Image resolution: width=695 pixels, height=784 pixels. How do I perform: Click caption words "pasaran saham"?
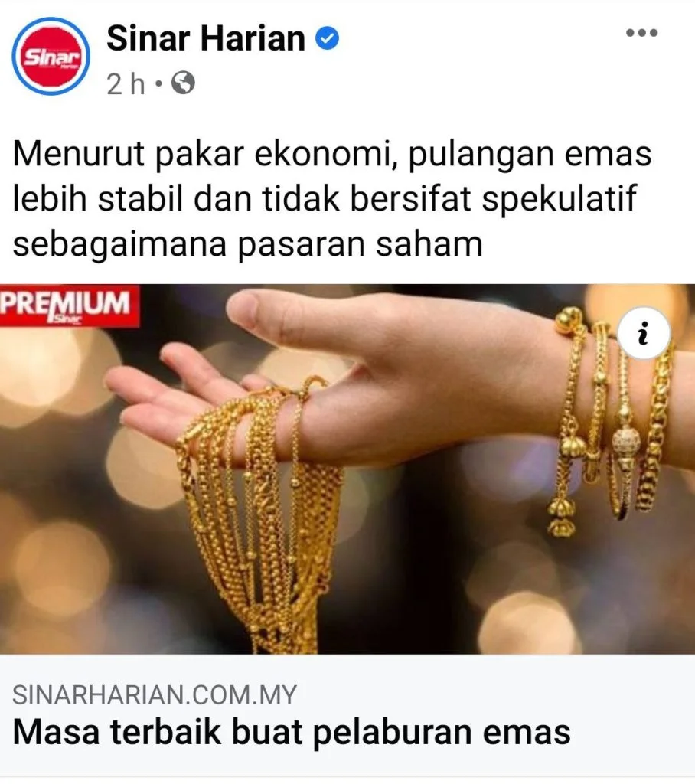pyautogui.click(x=360, y=245)
